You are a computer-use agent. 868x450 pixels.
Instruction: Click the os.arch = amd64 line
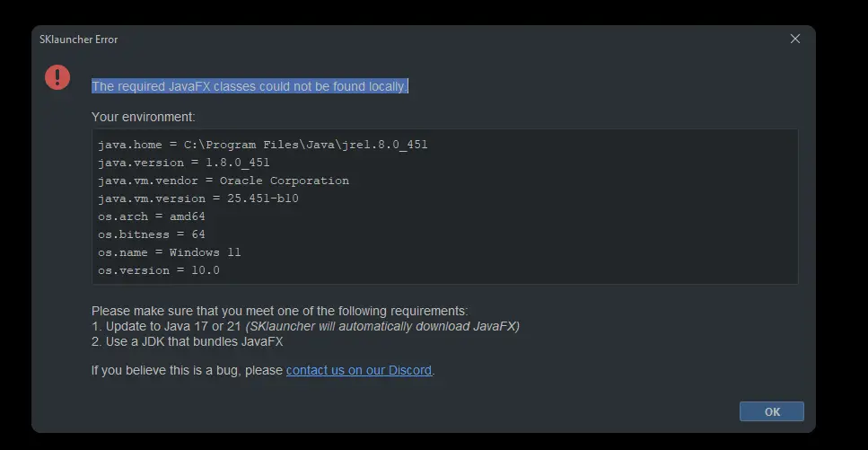pyautogui.click(x=152, y=216)
